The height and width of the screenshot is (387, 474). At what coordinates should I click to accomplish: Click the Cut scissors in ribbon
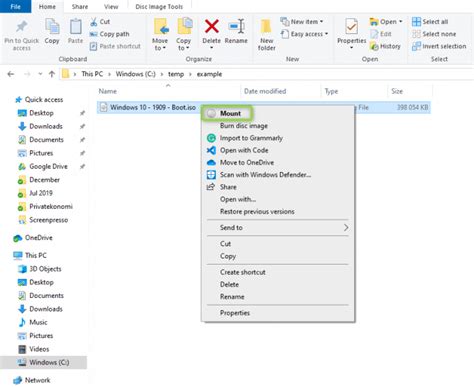tap(94, 22)
